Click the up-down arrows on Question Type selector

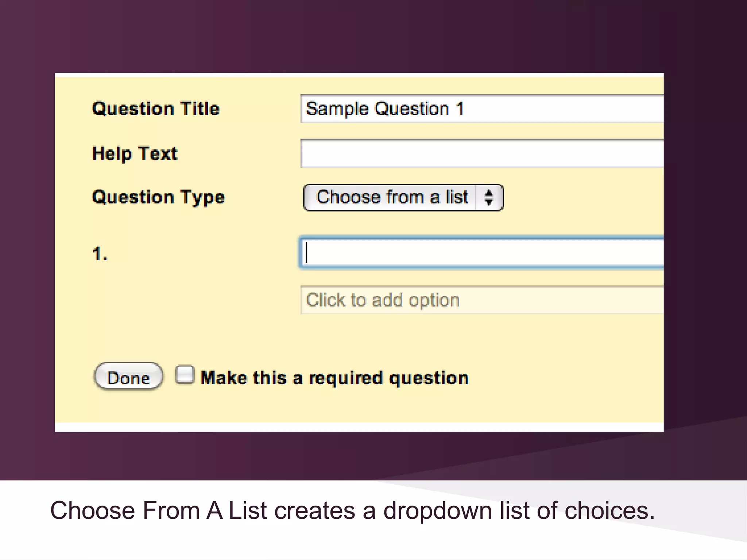click(489, 198)
